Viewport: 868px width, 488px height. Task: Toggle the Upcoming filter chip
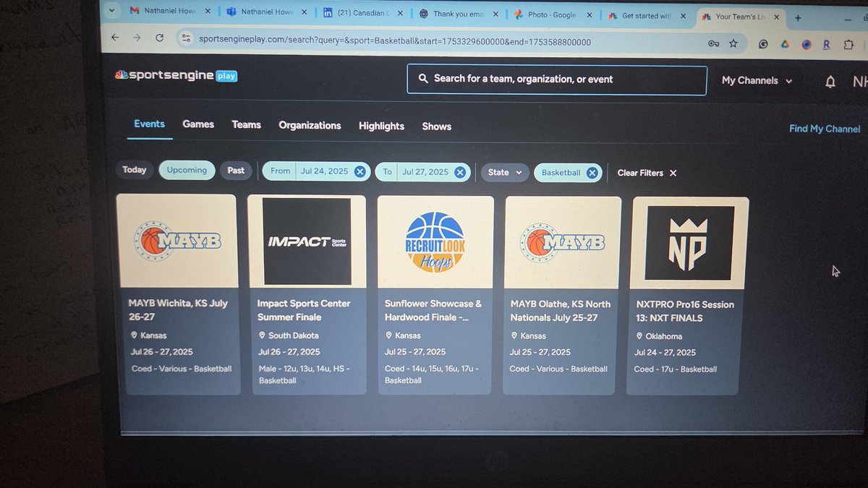tap(187, 170)
